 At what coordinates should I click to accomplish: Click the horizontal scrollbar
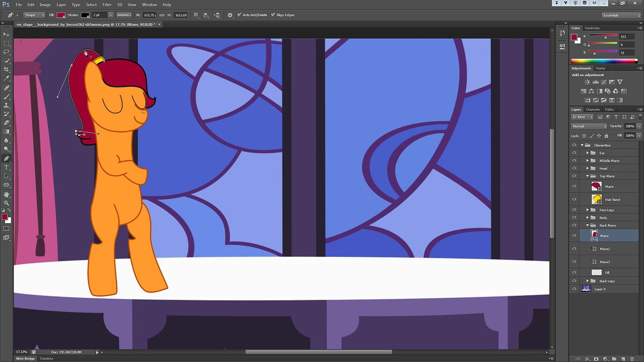318,352
